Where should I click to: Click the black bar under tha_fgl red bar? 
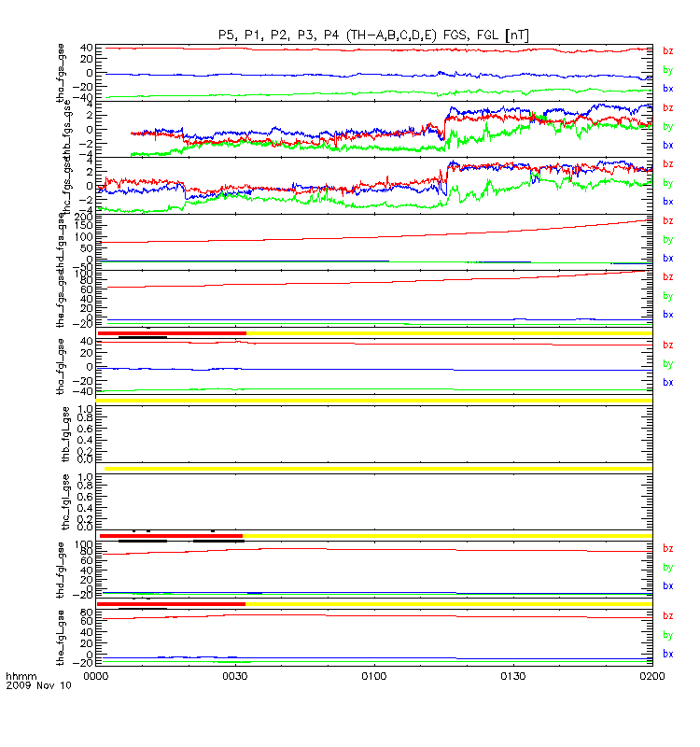143,338
